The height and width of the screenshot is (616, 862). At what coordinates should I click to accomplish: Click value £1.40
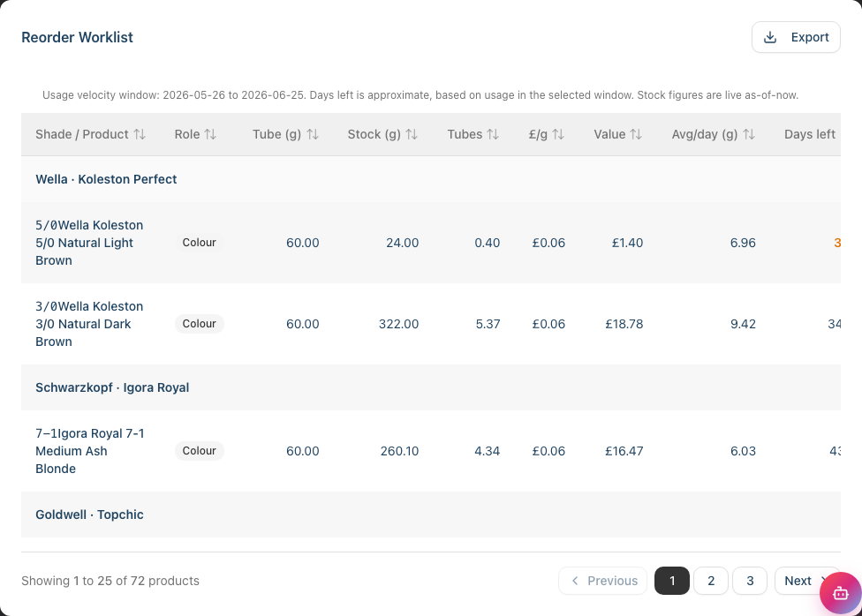[x=627, y=243]
